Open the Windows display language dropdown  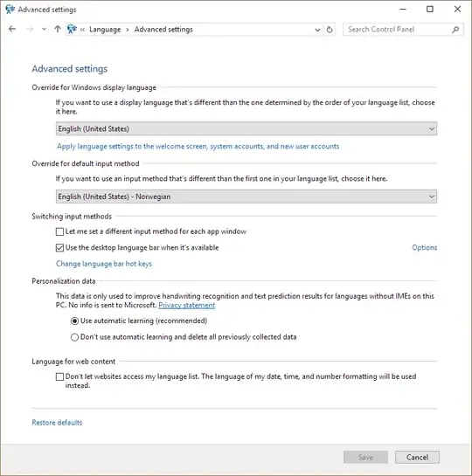point(246,128)
